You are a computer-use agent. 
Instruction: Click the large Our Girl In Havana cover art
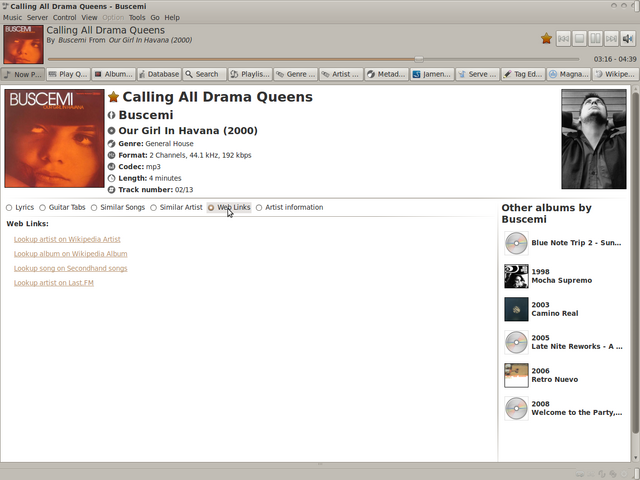[x=54, y=138]
